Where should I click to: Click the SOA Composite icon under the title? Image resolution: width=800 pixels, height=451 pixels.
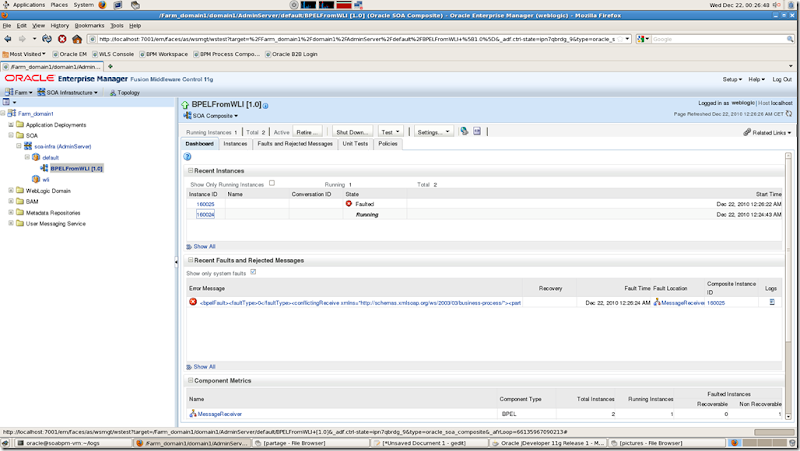point(187,116)
